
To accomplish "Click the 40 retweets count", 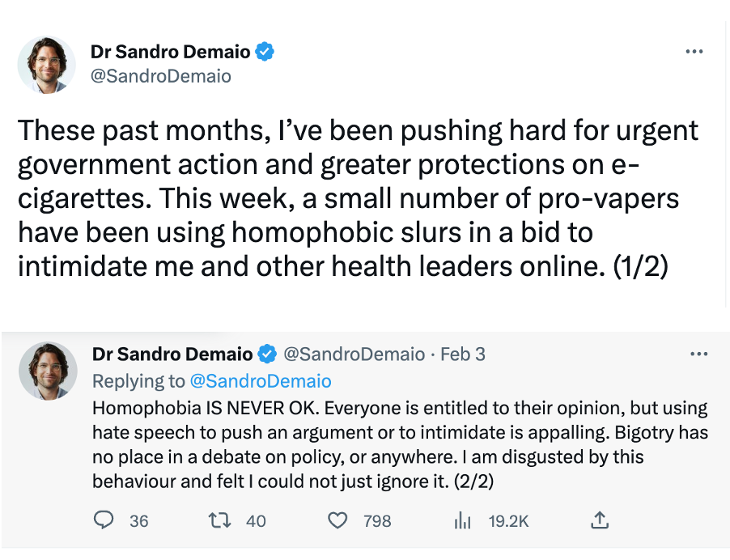I will pyautogui.click(x=256, y=521).
